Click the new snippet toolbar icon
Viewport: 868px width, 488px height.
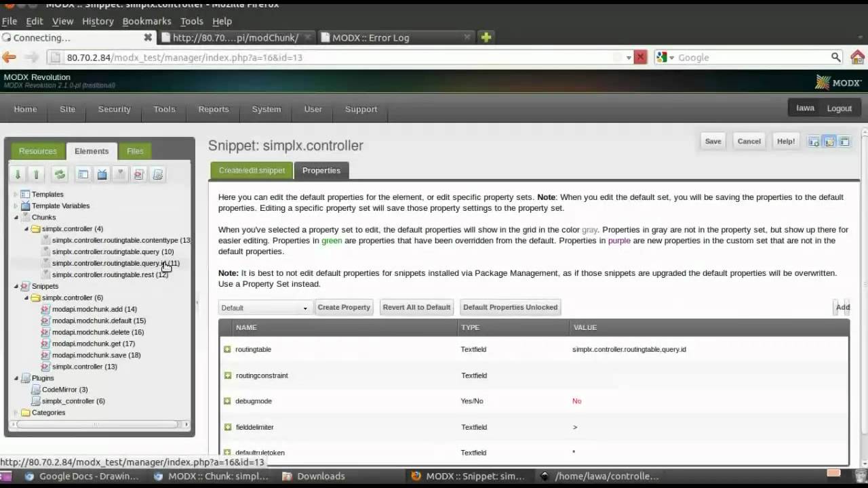(x=139, y=174)
